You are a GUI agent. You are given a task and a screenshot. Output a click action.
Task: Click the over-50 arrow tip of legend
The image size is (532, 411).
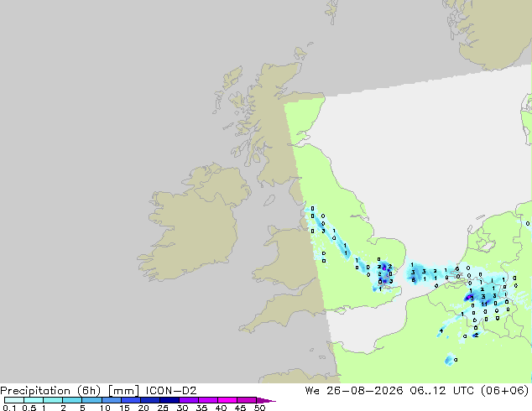pos(266,400)
